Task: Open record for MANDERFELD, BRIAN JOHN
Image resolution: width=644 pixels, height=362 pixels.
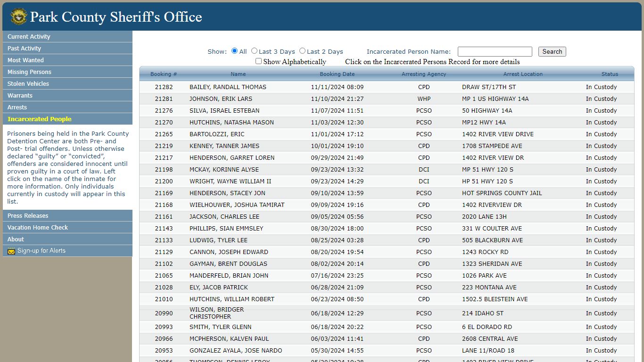Action: [x=387, y=276]
